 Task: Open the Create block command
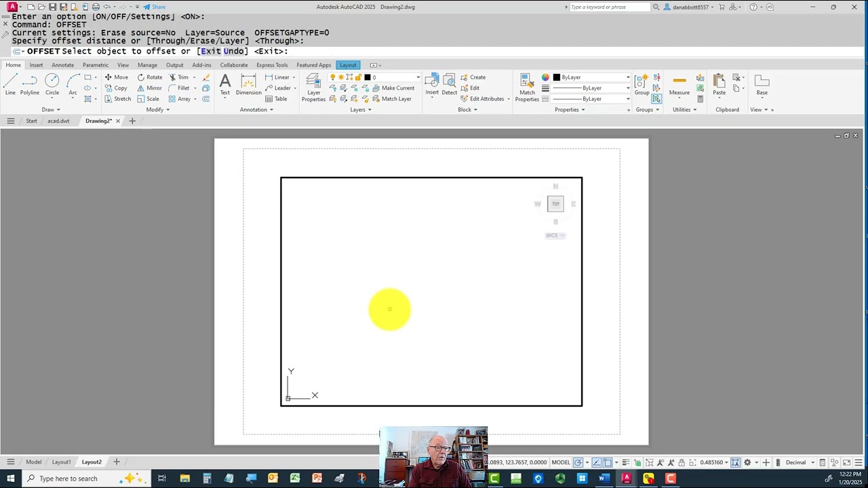click(473, 77)
